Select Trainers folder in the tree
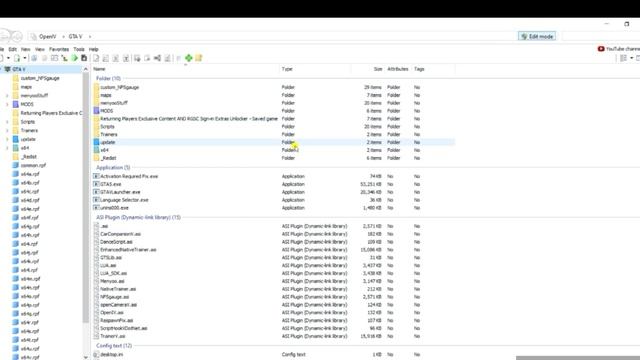The height and width of the screenshot is (360, 640). pyautogui.click(x=29, y=131)
